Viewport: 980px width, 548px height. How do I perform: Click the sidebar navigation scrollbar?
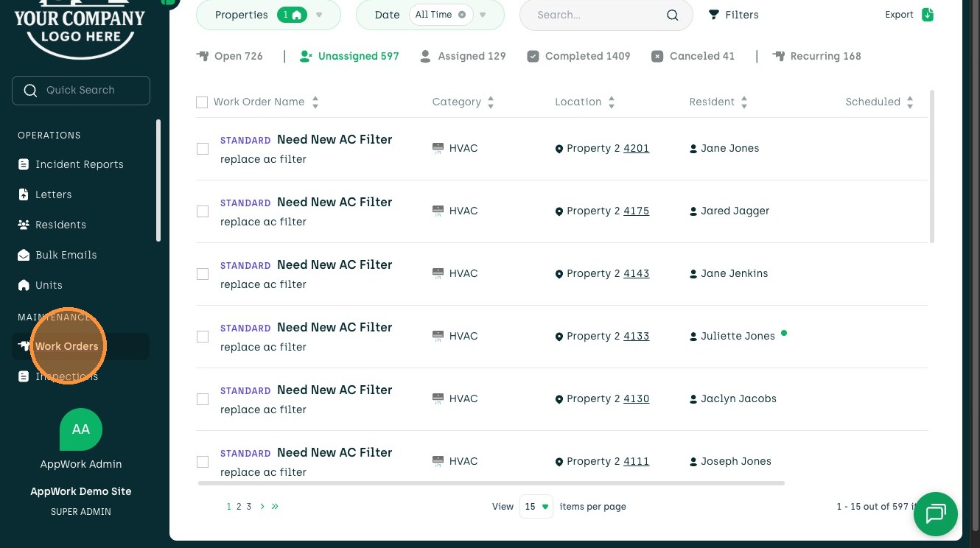coord(158,180)
